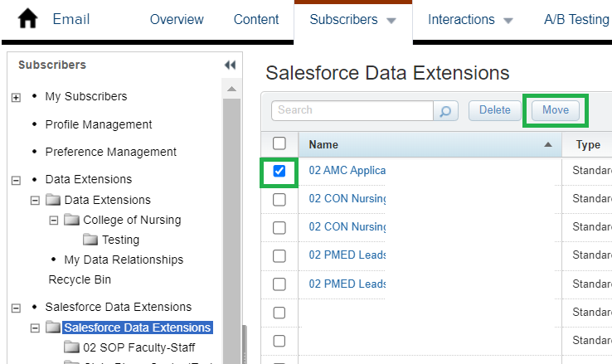This screenshot has width=612, height=364.
Task: Open the Email app menu
Action: point(71,19)
